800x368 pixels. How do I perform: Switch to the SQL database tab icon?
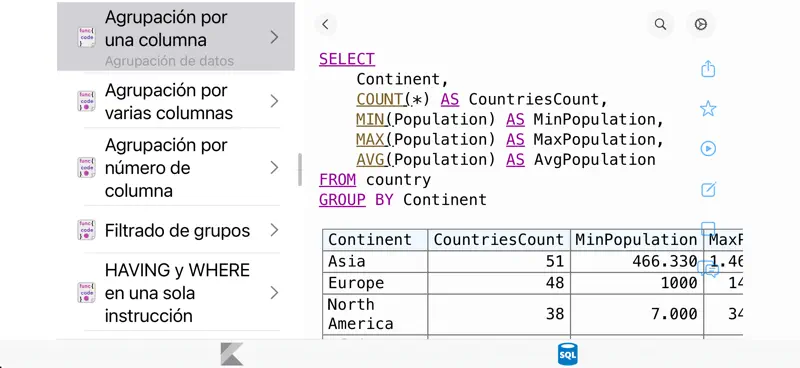coord(568,354)
